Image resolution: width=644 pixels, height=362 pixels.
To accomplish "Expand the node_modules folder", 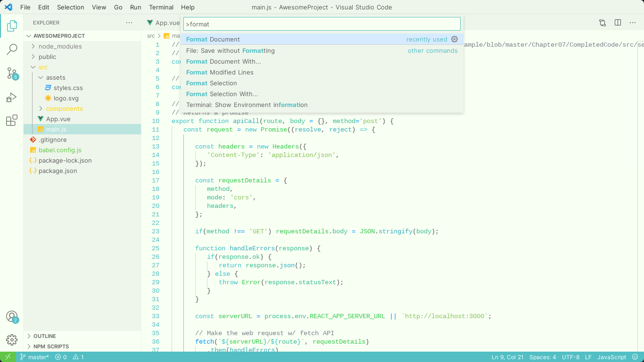I will [82, 46].
